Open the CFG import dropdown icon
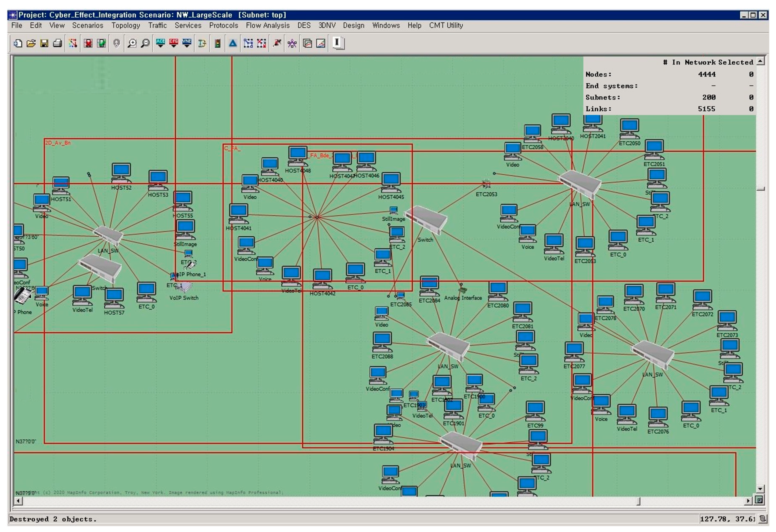Screen dimensions: 776x532 click(x=174, y=43)
